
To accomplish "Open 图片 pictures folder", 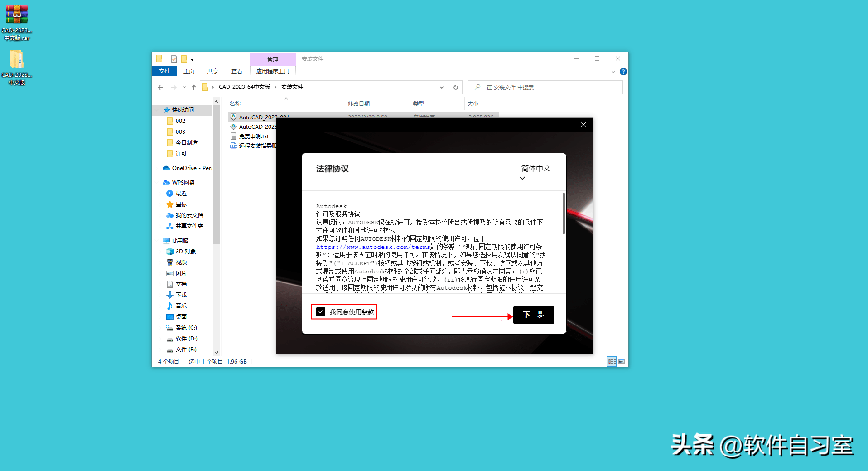I will click(177, 273).
